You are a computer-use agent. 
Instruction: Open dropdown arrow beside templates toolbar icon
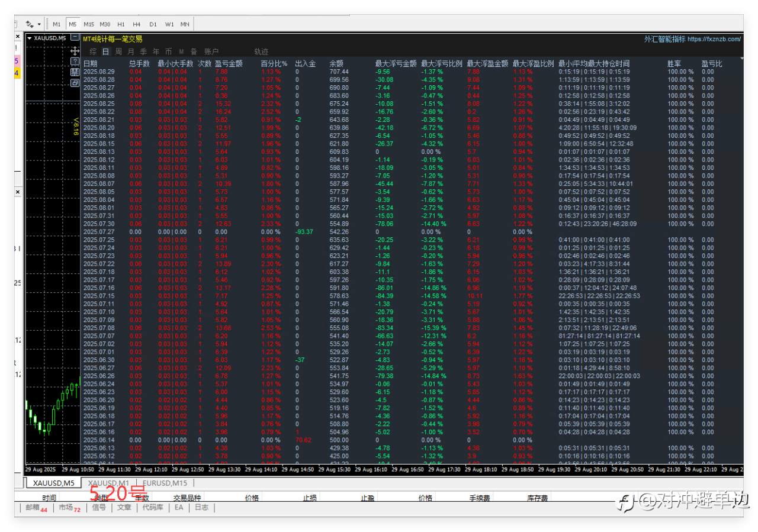pyautogui.click(x=39, y=24)
